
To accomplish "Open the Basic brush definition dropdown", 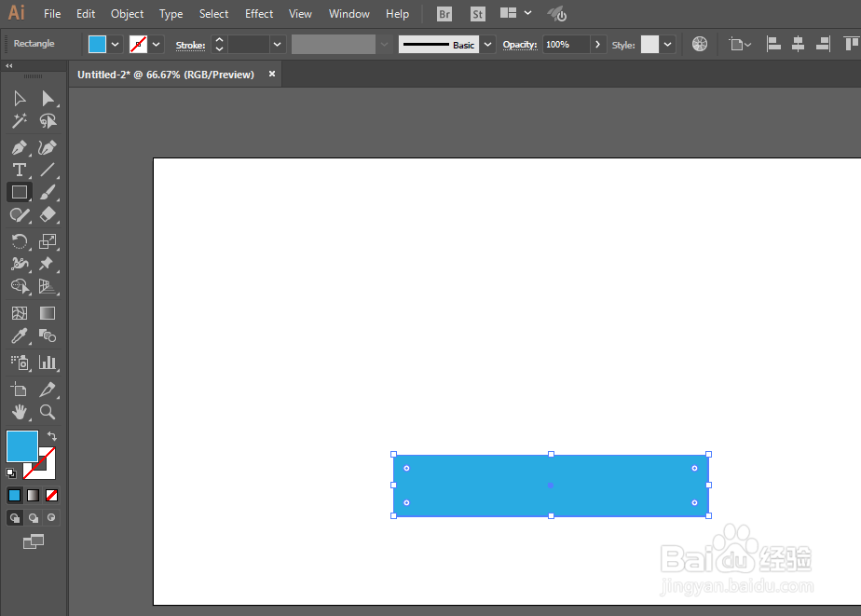I will 487,45.
